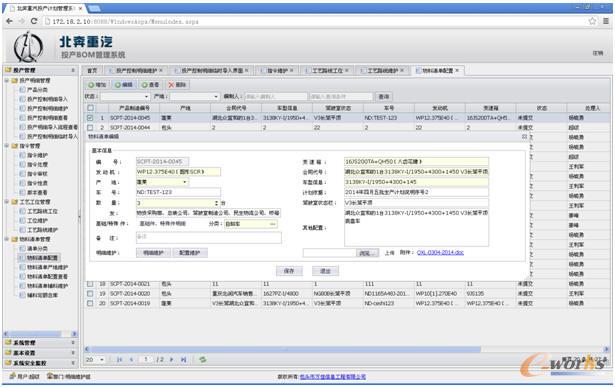Jump to the last page in pagination bar
This screenshot has height=387, width=615.
[x=184, y=359]
